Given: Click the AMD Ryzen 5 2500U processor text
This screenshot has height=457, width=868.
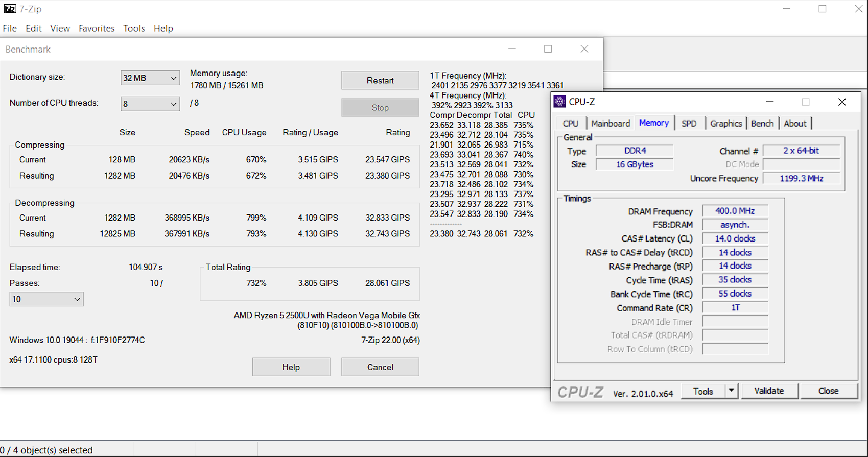Looking at the screenshot, I should (327, 316).
